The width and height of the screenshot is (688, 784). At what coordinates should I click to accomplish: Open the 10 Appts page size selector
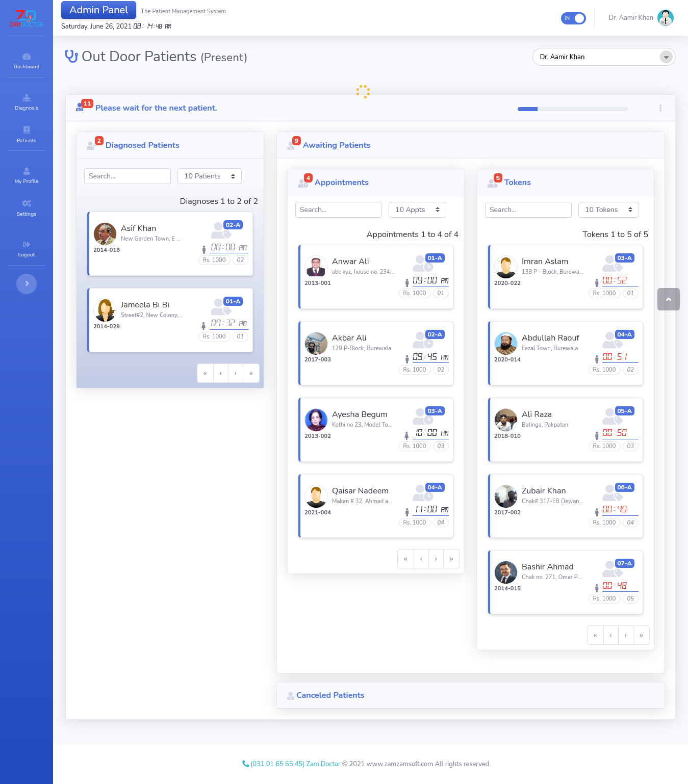(x=417, y=210)
